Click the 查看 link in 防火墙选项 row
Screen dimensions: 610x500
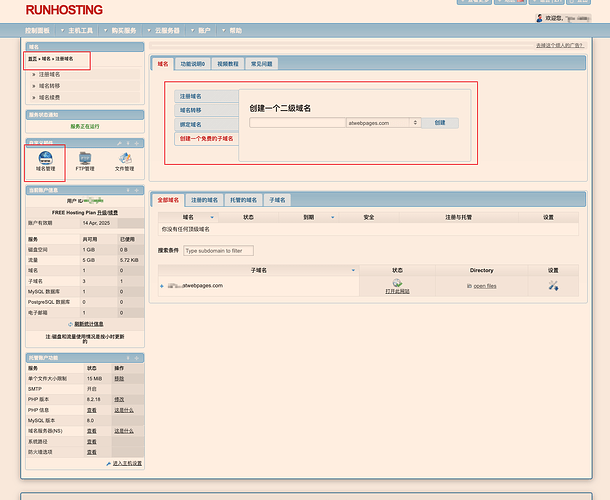click(x=91, y=452)
